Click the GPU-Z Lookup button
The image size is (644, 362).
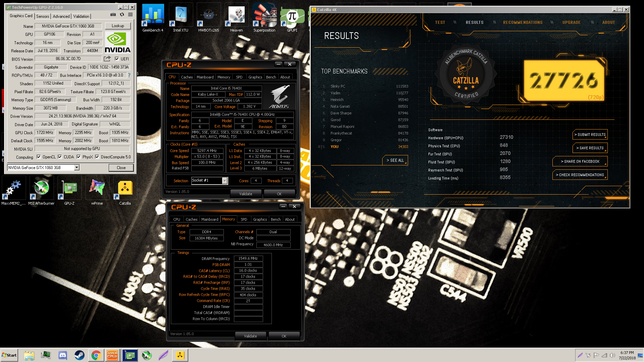(118, 26)
